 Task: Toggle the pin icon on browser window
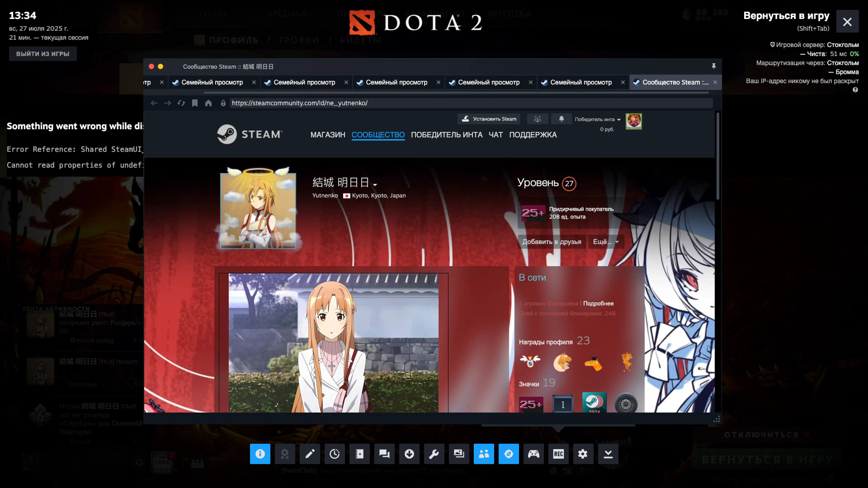pos(714,66)
